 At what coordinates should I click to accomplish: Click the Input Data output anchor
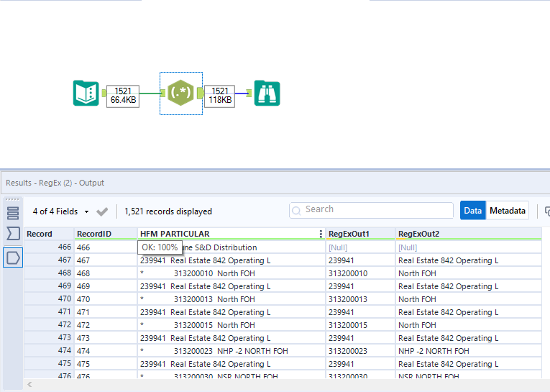104,93
